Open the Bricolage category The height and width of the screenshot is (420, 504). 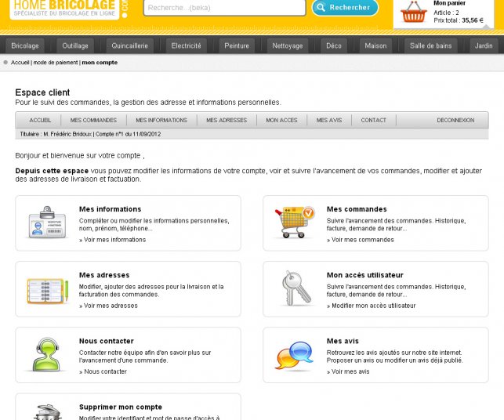click(25, 45)
